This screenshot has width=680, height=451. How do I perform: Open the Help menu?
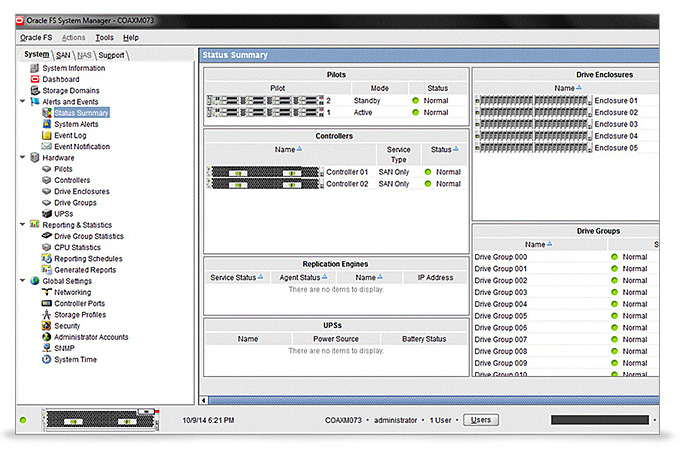(131, 38)
